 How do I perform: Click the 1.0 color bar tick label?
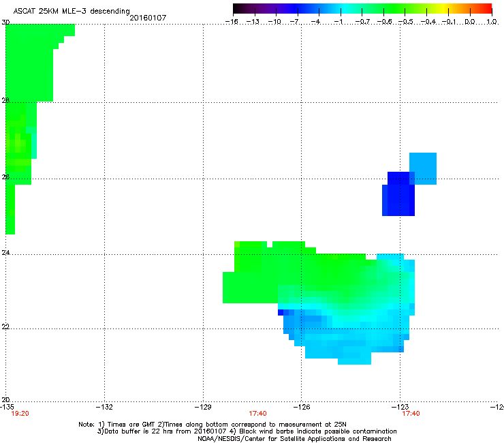click(x=492, y=22)
